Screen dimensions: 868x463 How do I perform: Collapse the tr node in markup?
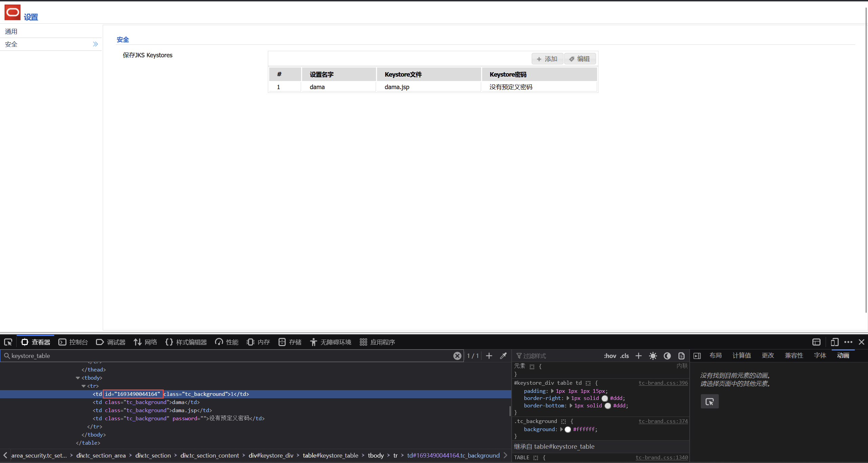83,386
